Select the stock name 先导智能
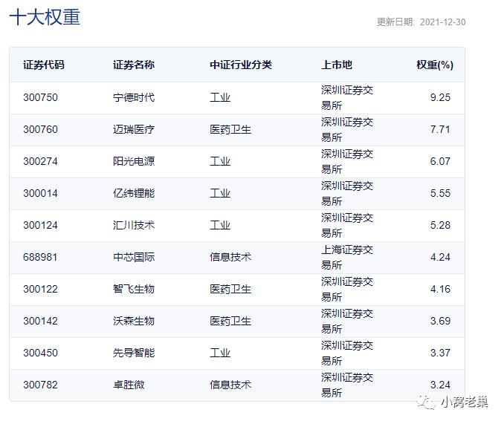The width and height of the screenshot is (504, 424). (x=134, y=353)
